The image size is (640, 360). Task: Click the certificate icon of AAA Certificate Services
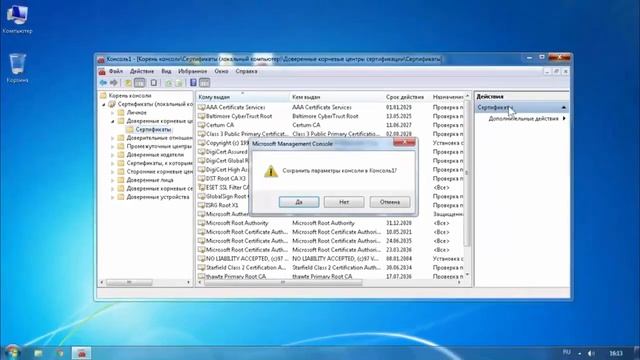(202, 107)
